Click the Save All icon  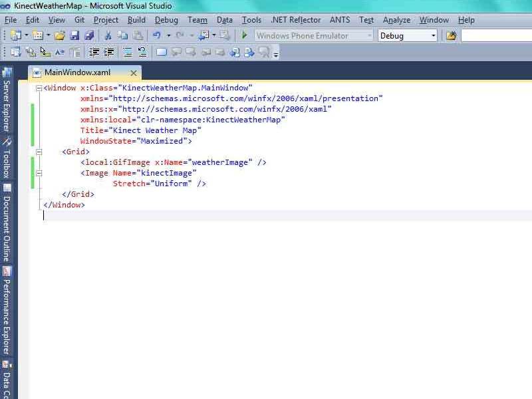[89, 35]
